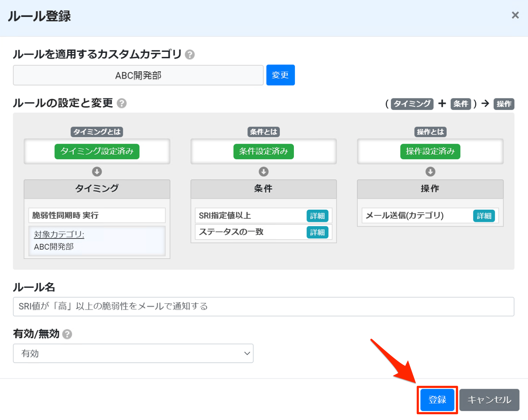Select the 脆弱性同期時 実行 timing entry
Image resolution: width=528 pixels, height=420 pixels.
click(x=97, y=215)
